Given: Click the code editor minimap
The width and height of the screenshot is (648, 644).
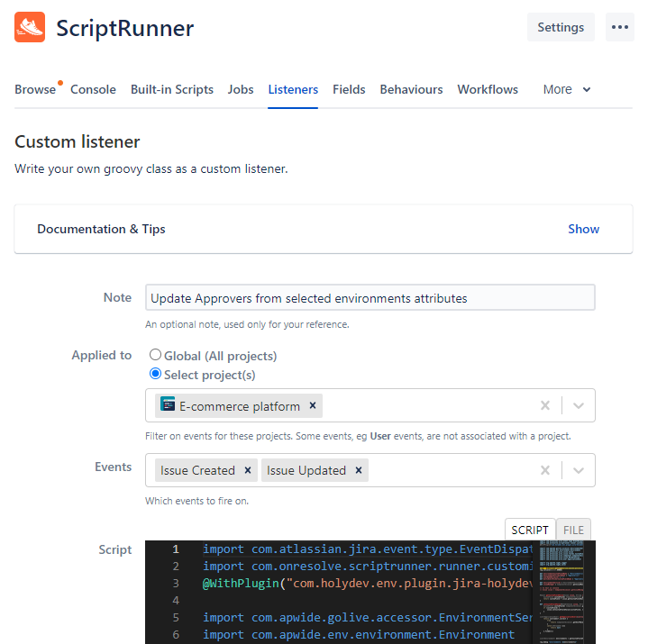Looking at the screenshot, I should [x=564, y=591].
